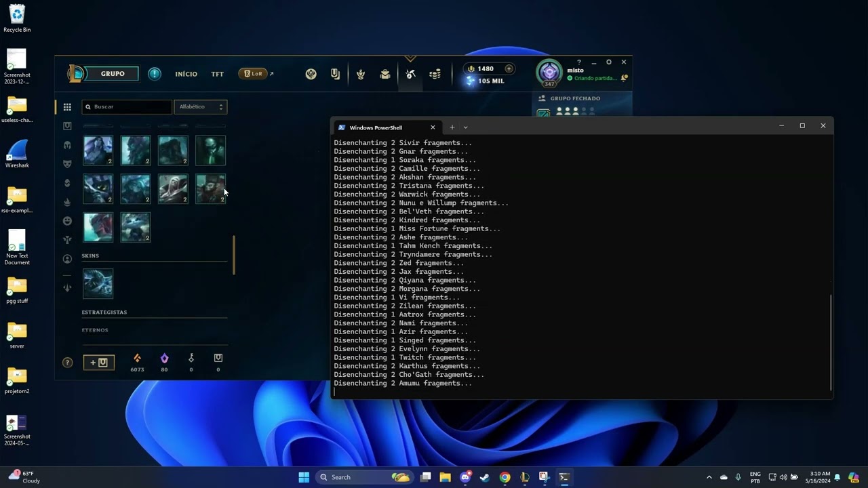Click the 'Disenchanting 2 Amumu fragments...' line
Screen dimensions: 868x488
tap(403, 384)
